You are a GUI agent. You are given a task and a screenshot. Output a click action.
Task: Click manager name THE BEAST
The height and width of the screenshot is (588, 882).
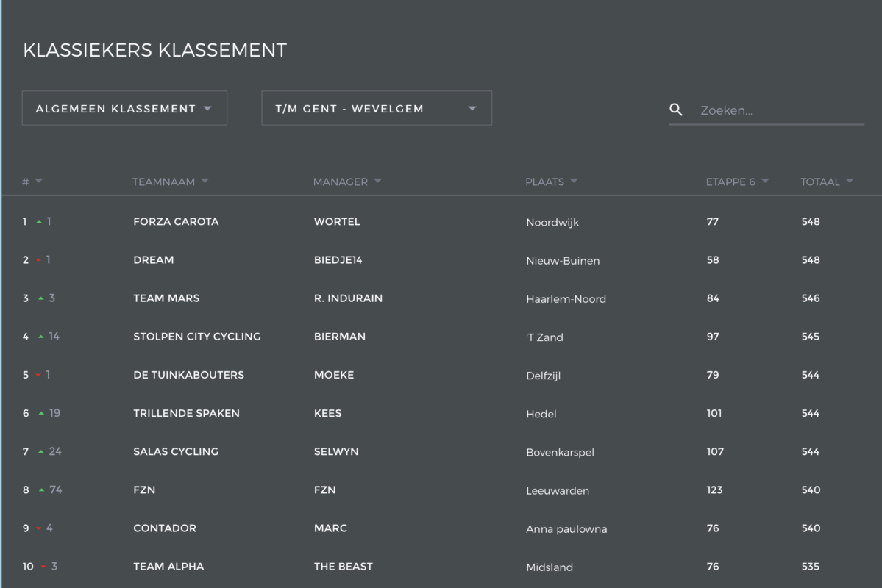click(x=344, y=566)
